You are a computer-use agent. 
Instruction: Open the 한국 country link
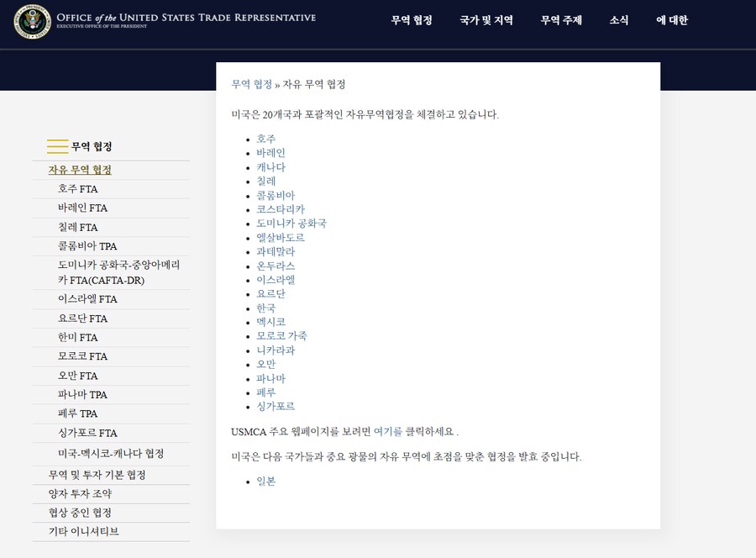(x=266, y=308)
